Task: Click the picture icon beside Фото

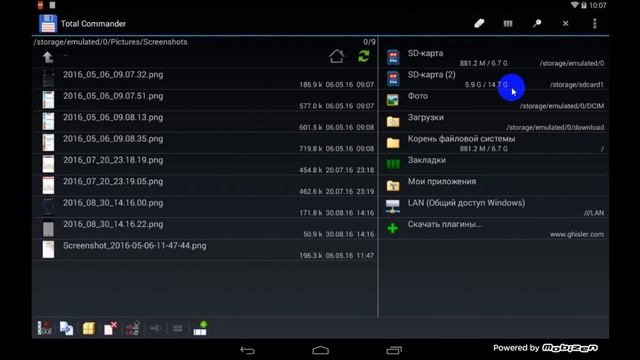Action: pos(393,100)
